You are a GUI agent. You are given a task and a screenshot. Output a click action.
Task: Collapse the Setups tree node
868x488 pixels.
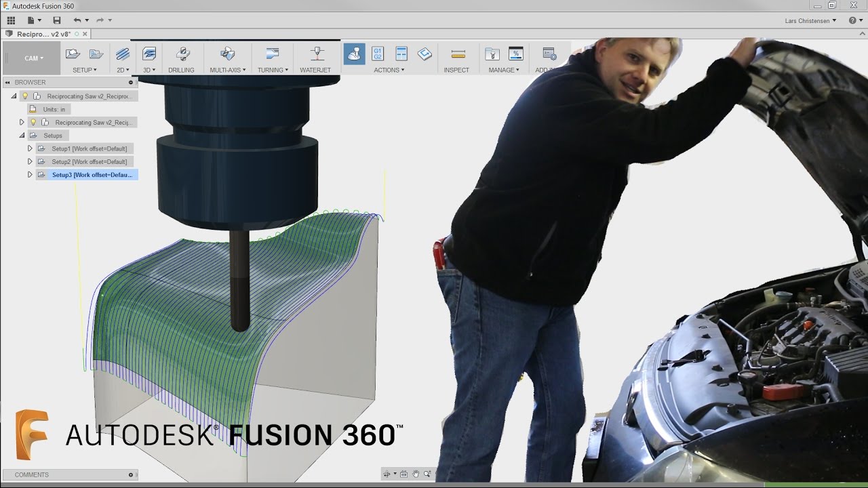[22, 135]
